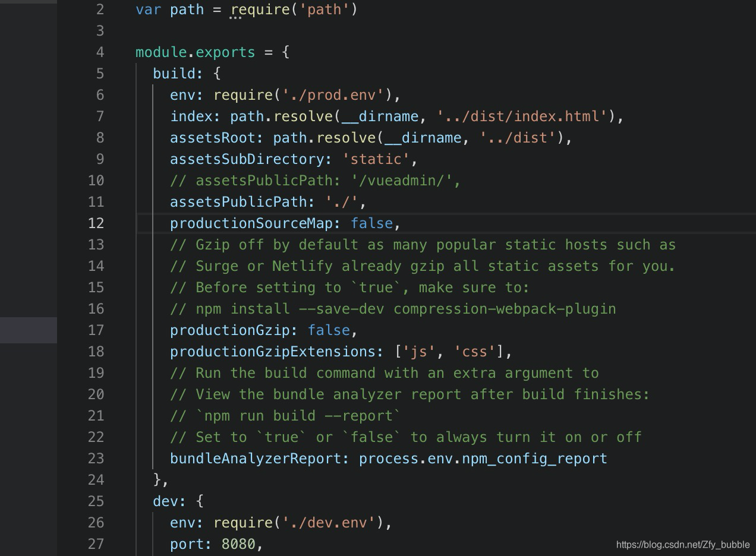This screenshot has width=756, height=556.
Task: Click the commented '/vueadmin/' assetsPublicPath line
Action: tap(316, 181)
